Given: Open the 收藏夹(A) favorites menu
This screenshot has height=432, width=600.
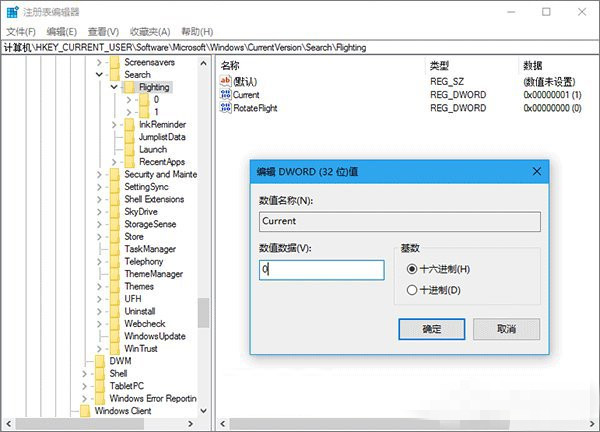Looking at the screenshot, I should (148, 31).
